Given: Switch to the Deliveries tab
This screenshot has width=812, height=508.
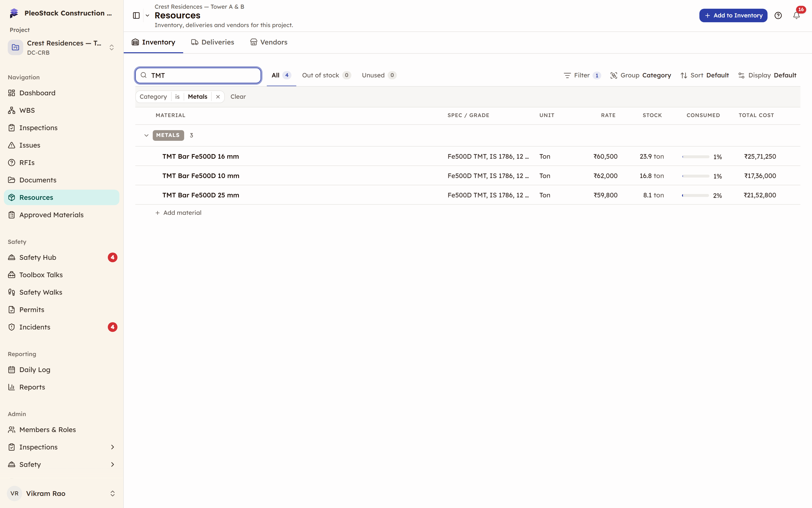Looking at the screenshot, I should 213,42.
